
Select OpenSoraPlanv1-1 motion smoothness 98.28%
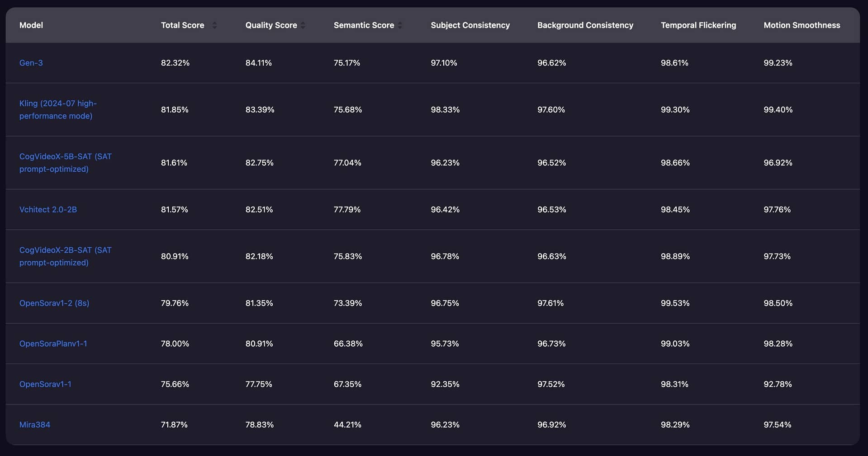[778, 343]
